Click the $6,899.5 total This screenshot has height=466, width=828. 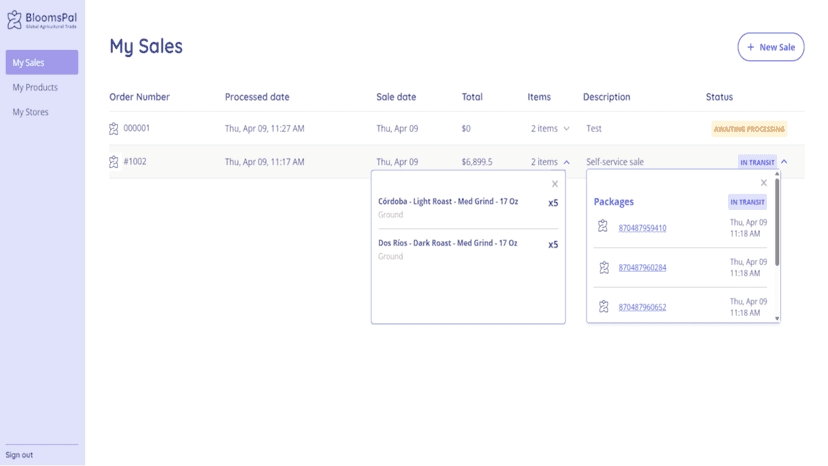tap(477, 162)
